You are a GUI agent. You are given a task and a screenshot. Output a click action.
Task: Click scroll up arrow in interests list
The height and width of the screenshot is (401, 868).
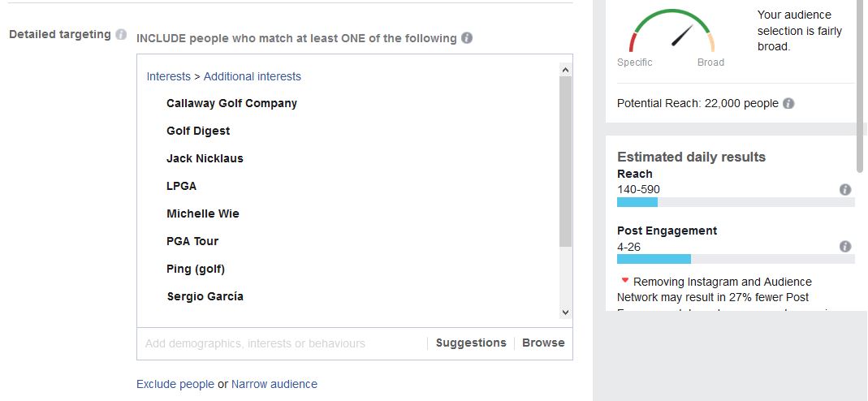[565, 71]
